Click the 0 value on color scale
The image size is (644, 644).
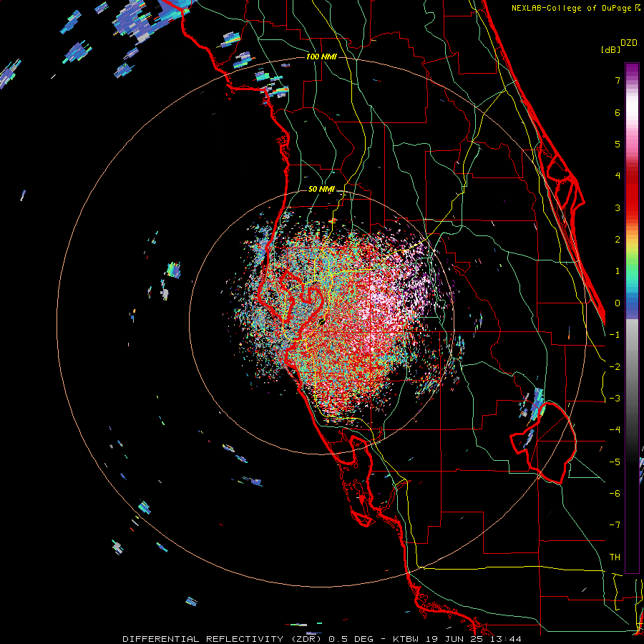coord(618,303)
